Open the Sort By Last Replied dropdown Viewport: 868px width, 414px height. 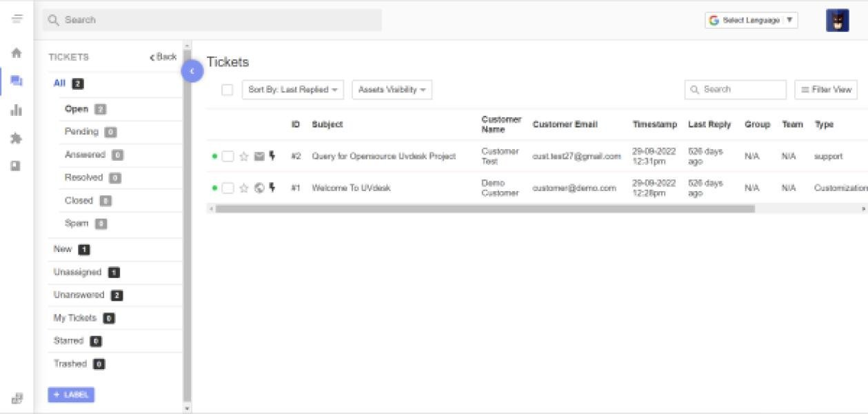point(292,90)
